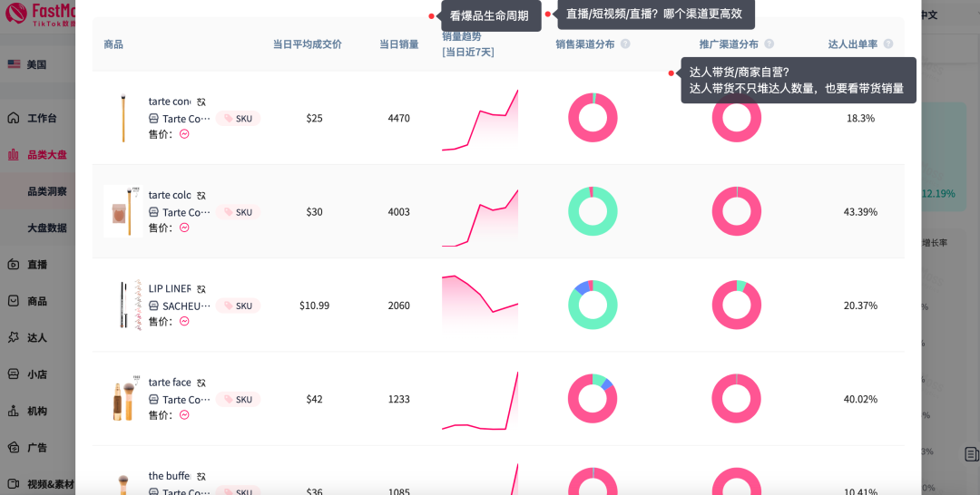This screenshot has width=980, height=495.
Task: Click tarte face brush product thumbnail
Action: [125, 398]
